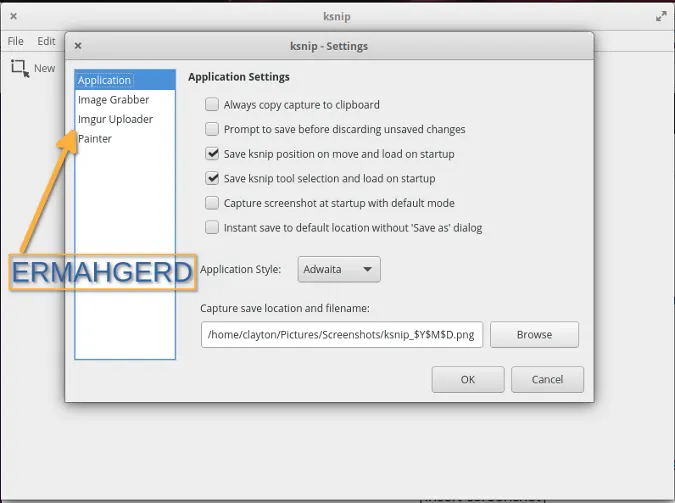Close the ksnip main window
675x503 pixels.
(x=13, y=16)
